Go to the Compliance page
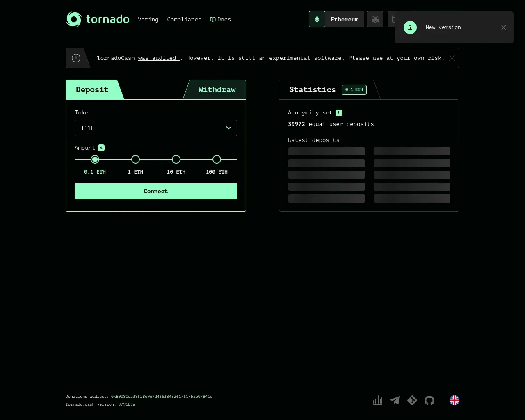 coord(184,19)
